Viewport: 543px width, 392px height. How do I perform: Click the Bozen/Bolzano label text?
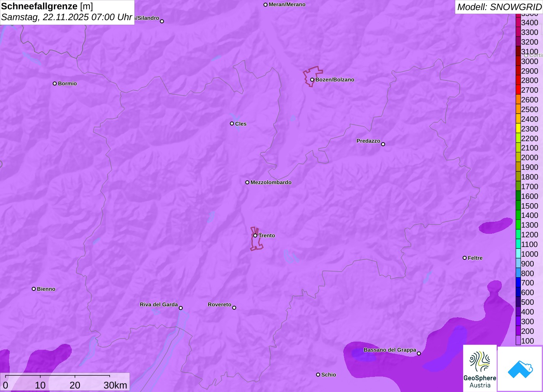pos(335,79)
